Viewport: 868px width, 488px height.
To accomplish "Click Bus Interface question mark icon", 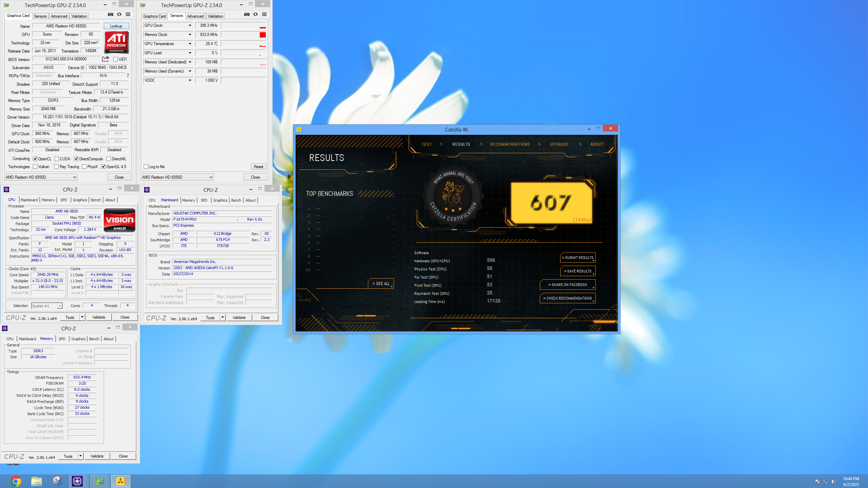I will click(x=128, y=76).
